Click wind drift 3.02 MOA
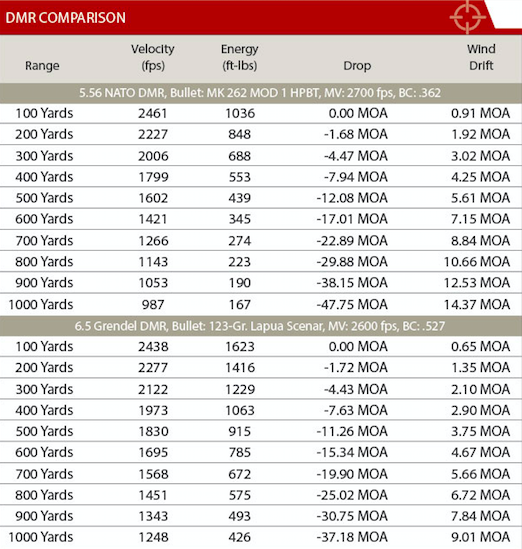Screen dimensions: 522x549 480,156
